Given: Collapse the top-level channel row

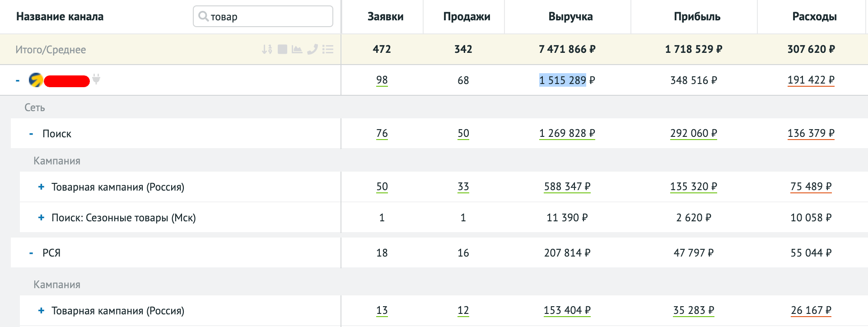Looking at the screenshot, I should (x=18, y=81).
